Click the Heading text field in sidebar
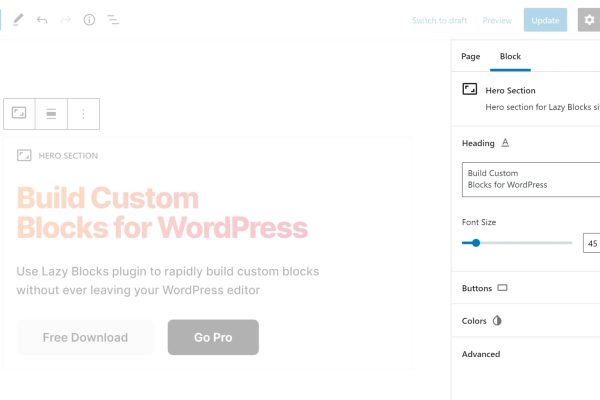600x400 pixels. (530, 179)
